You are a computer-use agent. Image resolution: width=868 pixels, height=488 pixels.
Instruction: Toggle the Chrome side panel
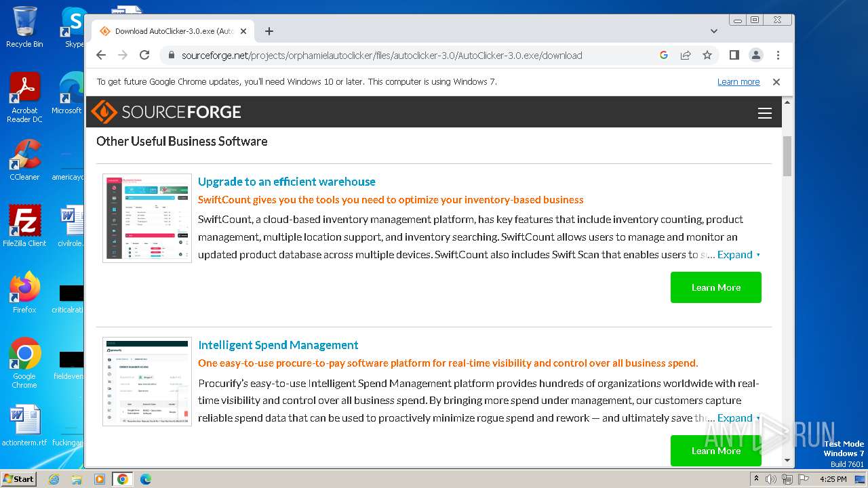coord(734,55)
